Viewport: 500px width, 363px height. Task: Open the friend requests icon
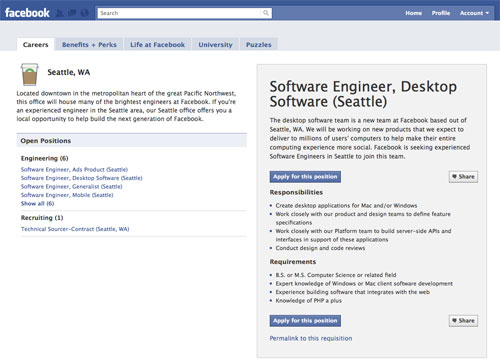tap(60, 13)
